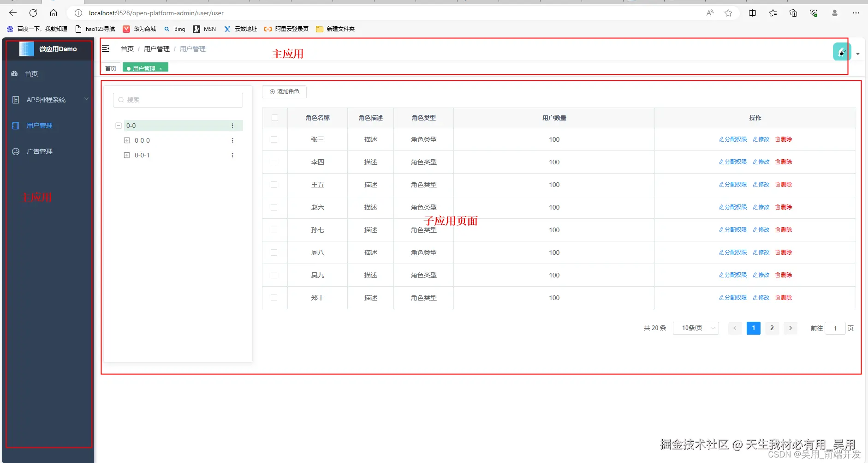Open browser collections icon

tap(793, 13)
